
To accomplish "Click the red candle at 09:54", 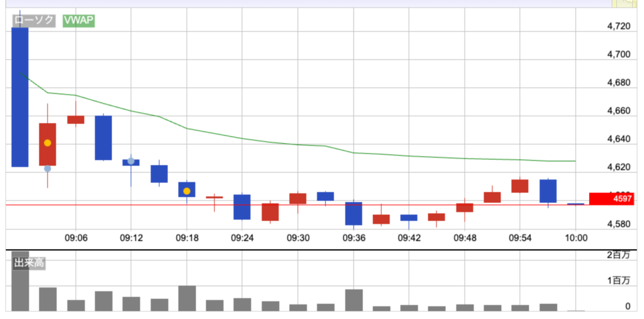I will [x=520, y=186].
